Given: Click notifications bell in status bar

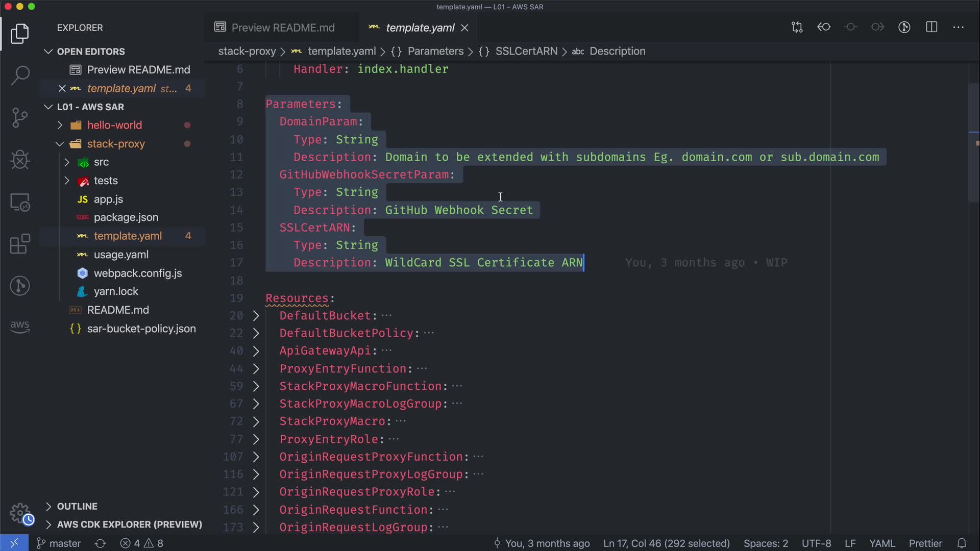Looking at the screenshot, I should coord(962,543).
